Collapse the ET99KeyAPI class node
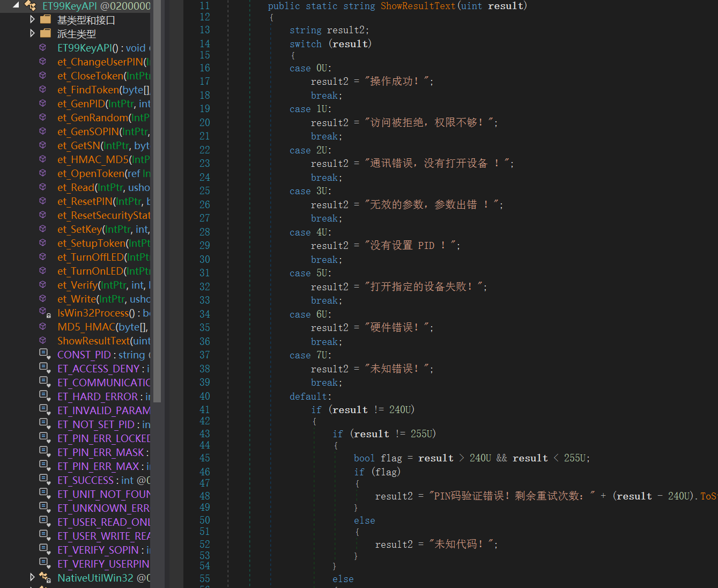718x588 pixels. point(16,5)
